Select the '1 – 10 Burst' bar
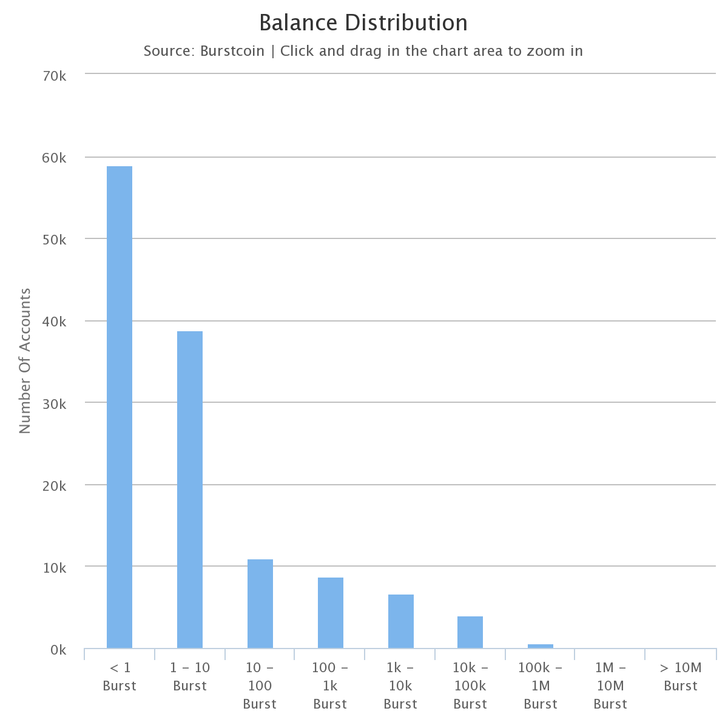The width and height of the screenshot is (728, 728). click(x=190, y=489)
